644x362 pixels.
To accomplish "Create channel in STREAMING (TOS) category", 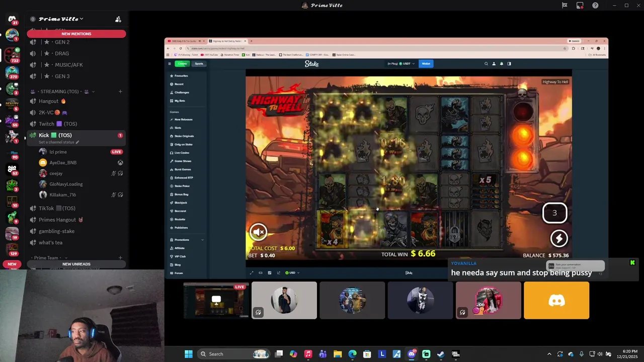I will tap(120, 92).
